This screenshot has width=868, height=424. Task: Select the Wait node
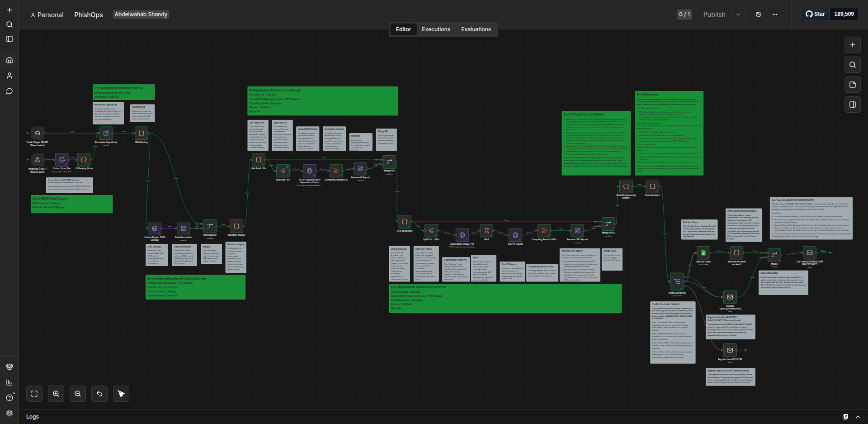pos(486,230)
